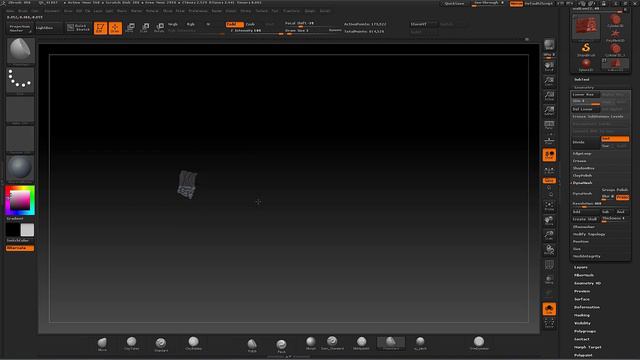Screen dimensions: 640x360
Task: Enable Edit mode button
Action: click(x=100, y=28)
